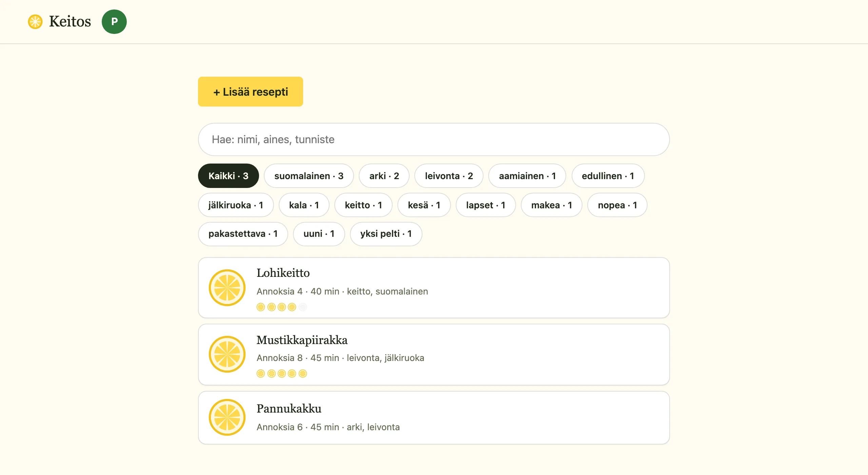The width and height of the screenshot is (868, 475).
Task: Filter by the yksi pelti tag
Action: click(x=386, y=234)
